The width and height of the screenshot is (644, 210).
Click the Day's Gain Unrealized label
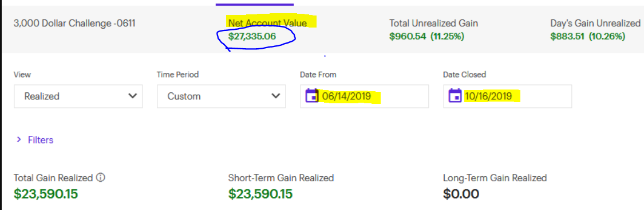pos(594,24)
